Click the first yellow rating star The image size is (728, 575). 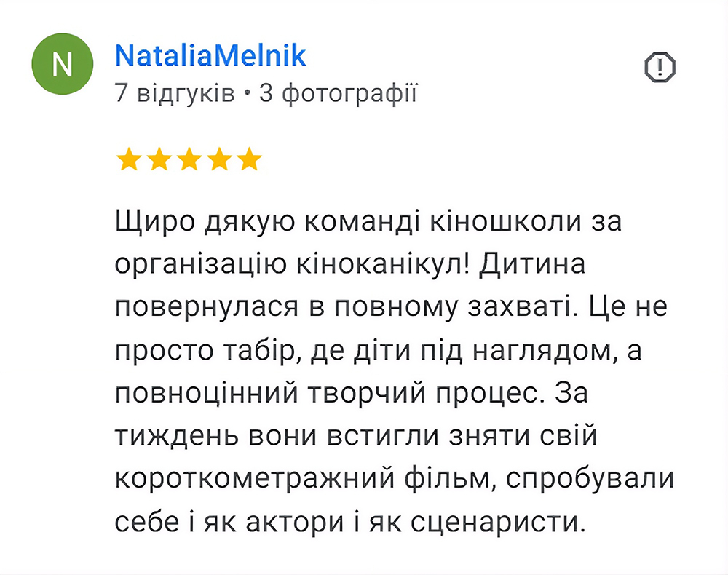pyautogui.click(x=128, y=159)
